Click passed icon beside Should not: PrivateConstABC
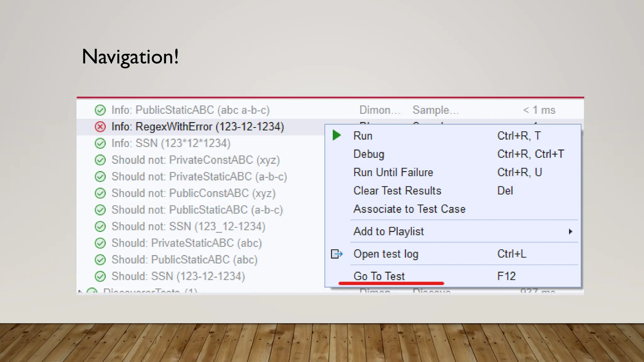The width and height of the screenshot is (644, 362). pos(100,160)
